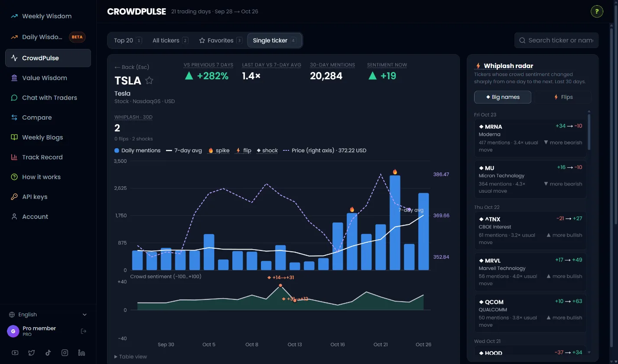This screenshot has width=618, height=364.
Task: Click the Weekly Wisdom trend icon
Action: tap(14, 16)
